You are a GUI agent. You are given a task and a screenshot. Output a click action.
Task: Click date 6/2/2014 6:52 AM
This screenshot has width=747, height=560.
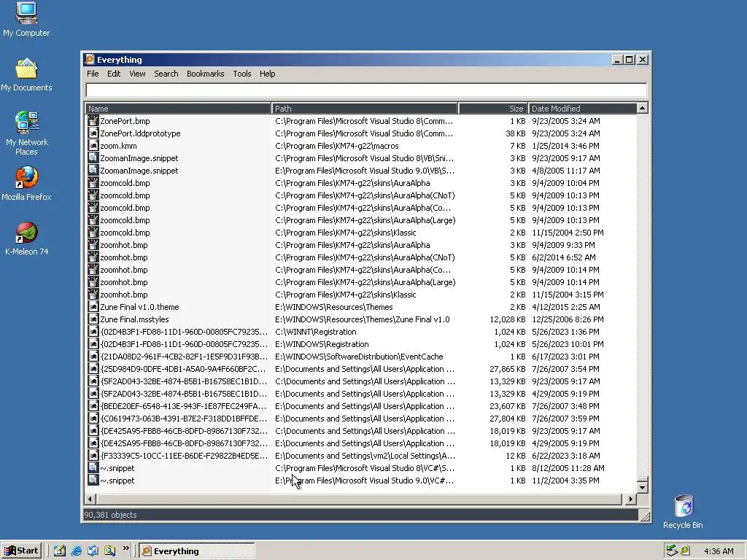coord(564,257)
